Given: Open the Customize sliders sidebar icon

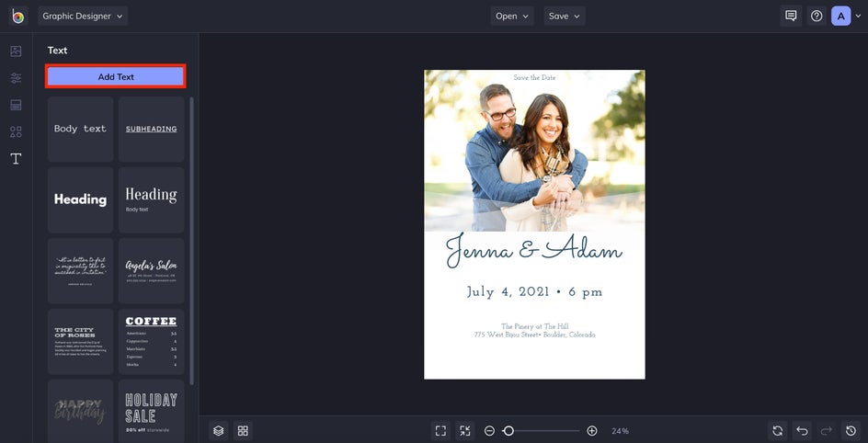Looking at the screenshot, I should click(x=16, y=78).
